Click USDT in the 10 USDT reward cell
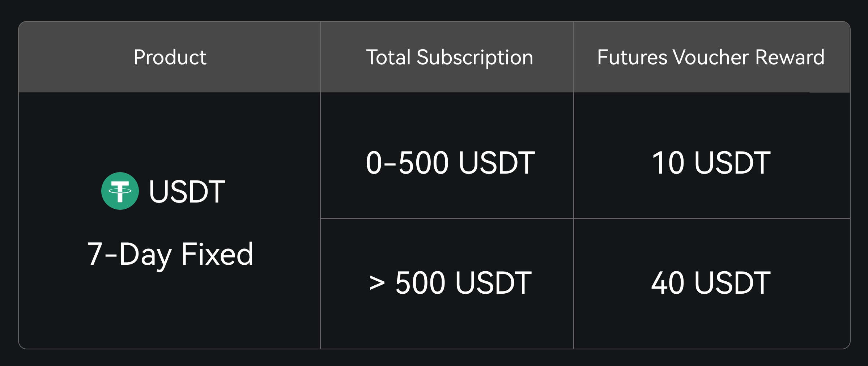Image resolution: width=868 pixels, height=366 pixels. click(x=732, y=163)
